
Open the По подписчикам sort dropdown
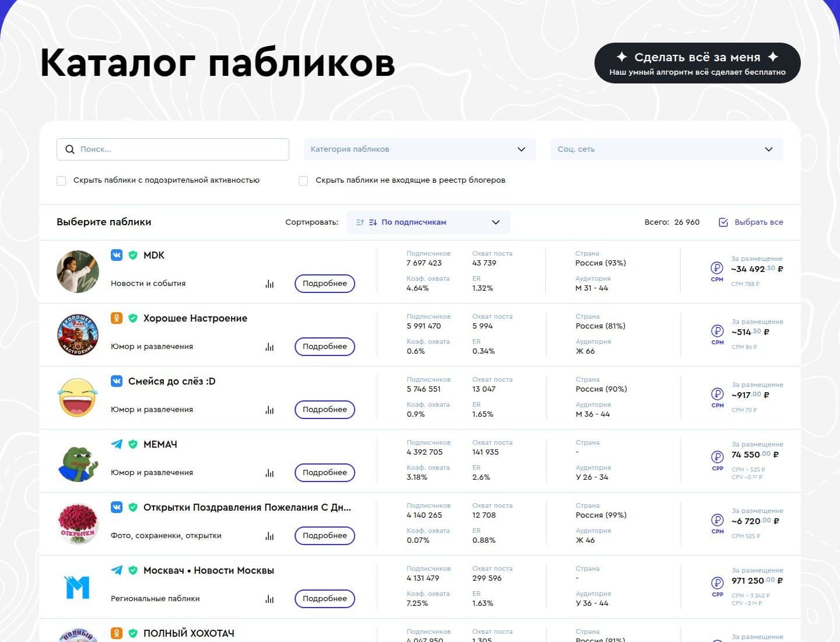pyautogui.click(x=429, y=222)
